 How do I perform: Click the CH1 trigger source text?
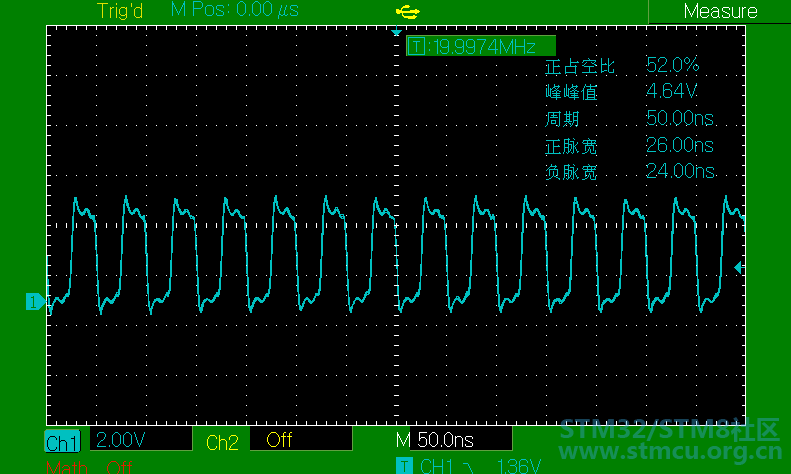(436, 466)
